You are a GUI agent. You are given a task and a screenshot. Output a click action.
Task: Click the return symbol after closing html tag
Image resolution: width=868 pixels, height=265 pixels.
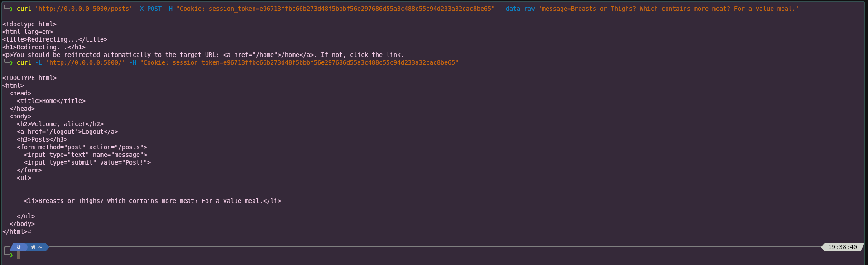[29, 232]
